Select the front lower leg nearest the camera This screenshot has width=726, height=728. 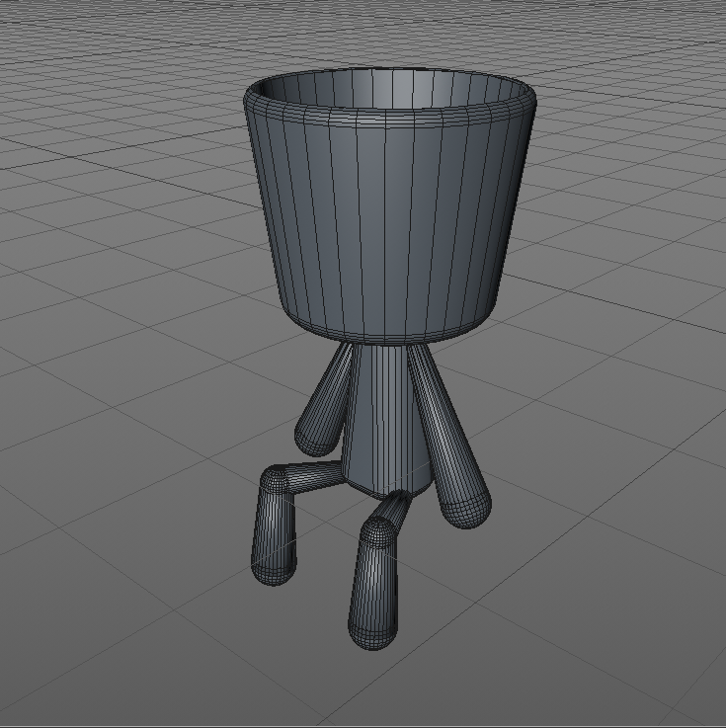374,585
